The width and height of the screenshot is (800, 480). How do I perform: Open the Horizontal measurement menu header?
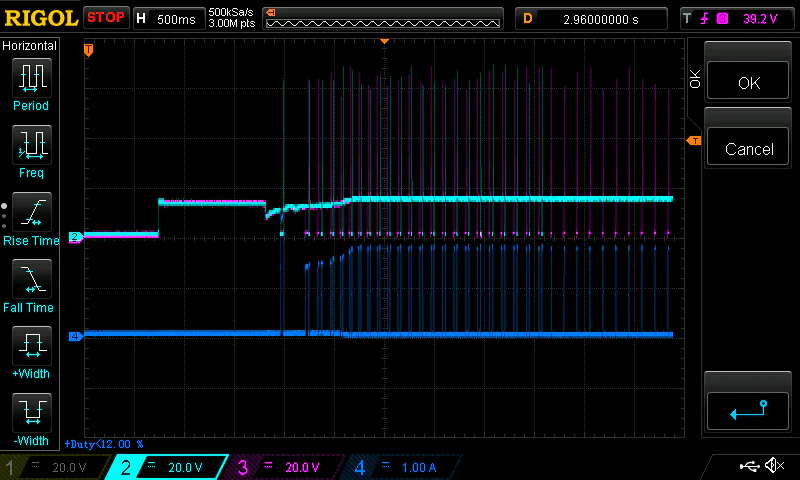pos(30,46)
